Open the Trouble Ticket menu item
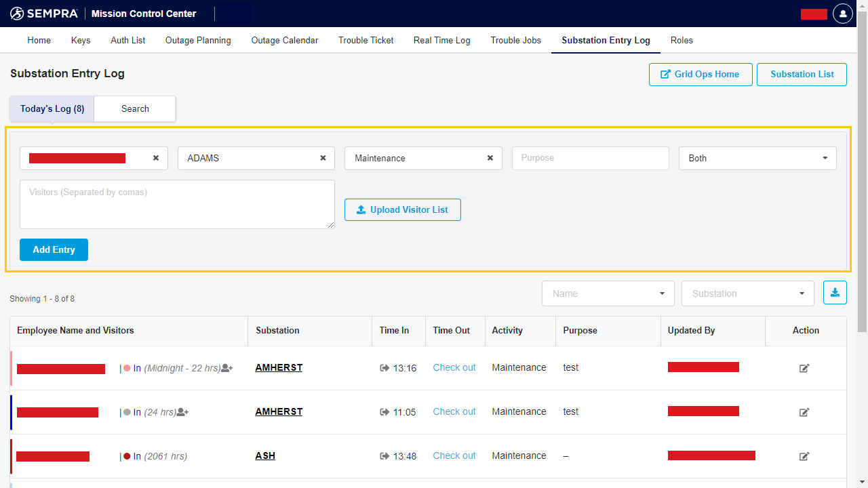The image size is (868, 488). pos(366,40)
